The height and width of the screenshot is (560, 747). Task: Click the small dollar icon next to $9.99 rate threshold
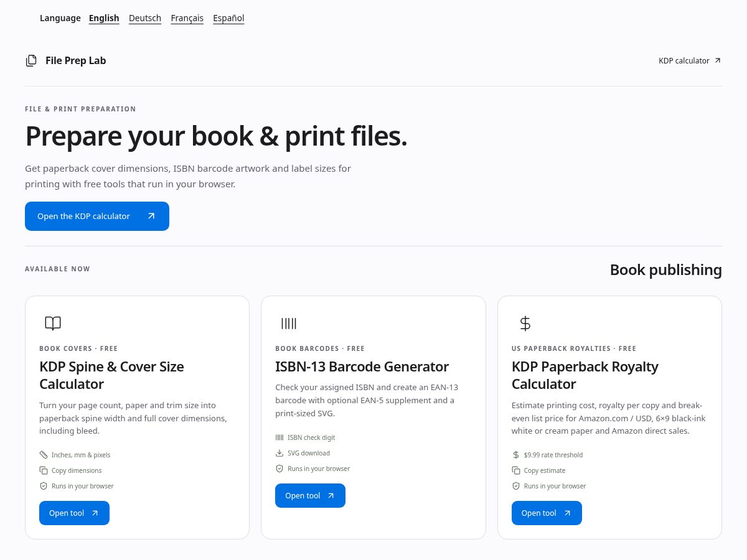pos(516,455)
